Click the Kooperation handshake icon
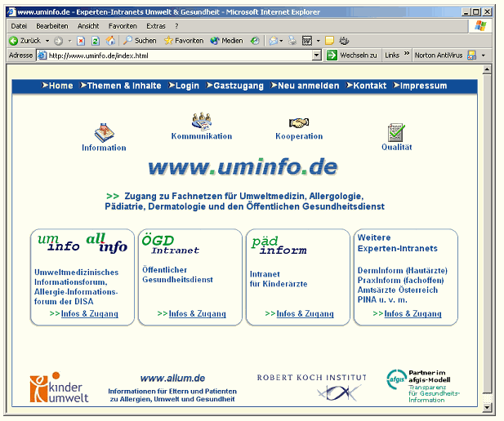 pos(299,122)
